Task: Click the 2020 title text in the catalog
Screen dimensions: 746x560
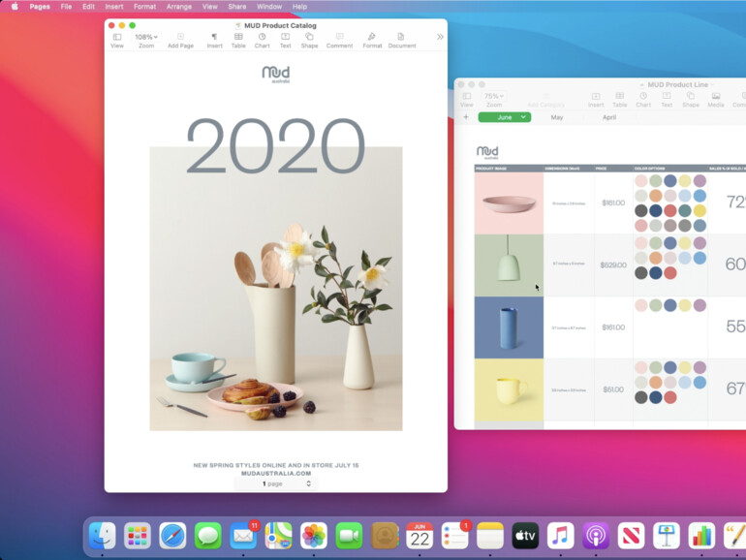Action: pos(276,146)
